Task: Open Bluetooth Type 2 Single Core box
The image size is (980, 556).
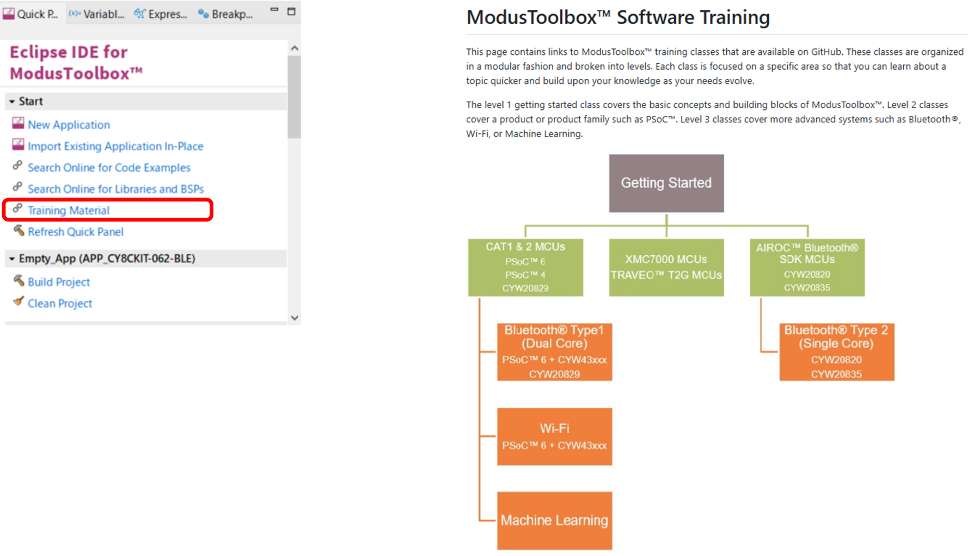Action: [836, 352]
